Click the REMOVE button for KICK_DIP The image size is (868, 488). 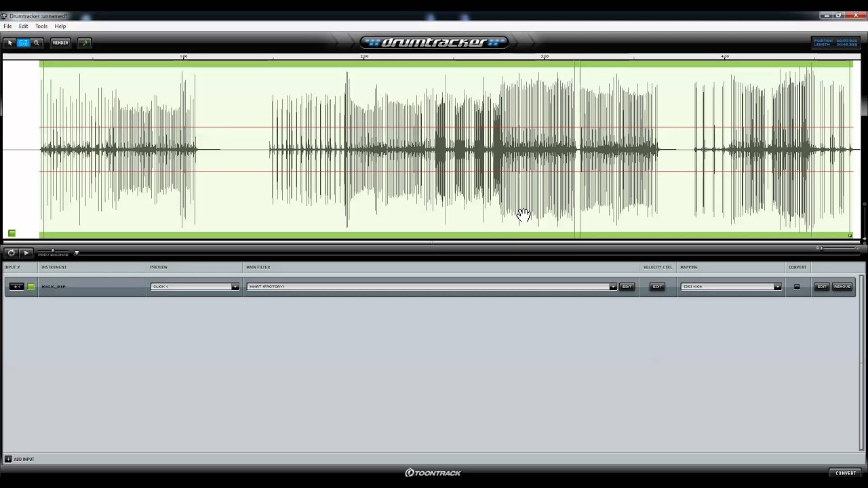pos(842,287)
